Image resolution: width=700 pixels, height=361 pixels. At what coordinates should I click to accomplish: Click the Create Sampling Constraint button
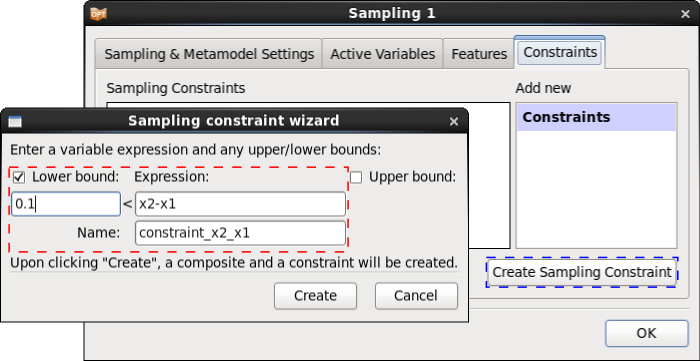coord(582,272)
